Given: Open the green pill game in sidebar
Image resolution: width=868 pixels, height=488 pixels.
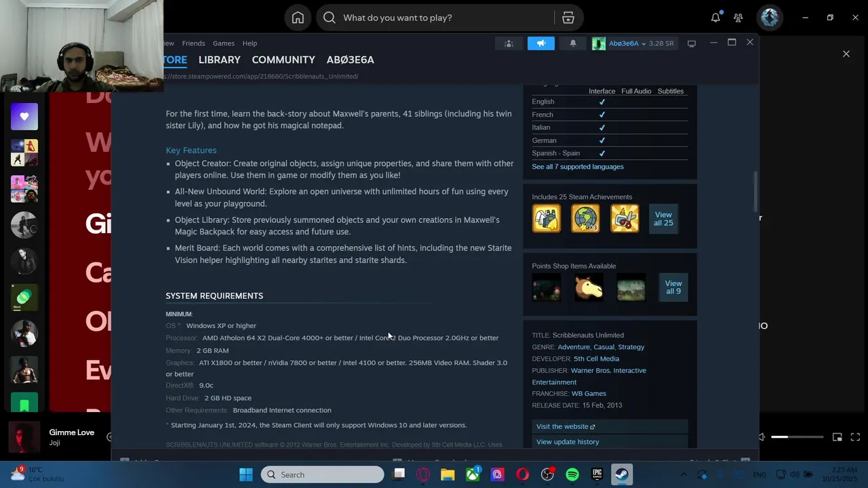Looking at the screenshot, I should (24, 297).
